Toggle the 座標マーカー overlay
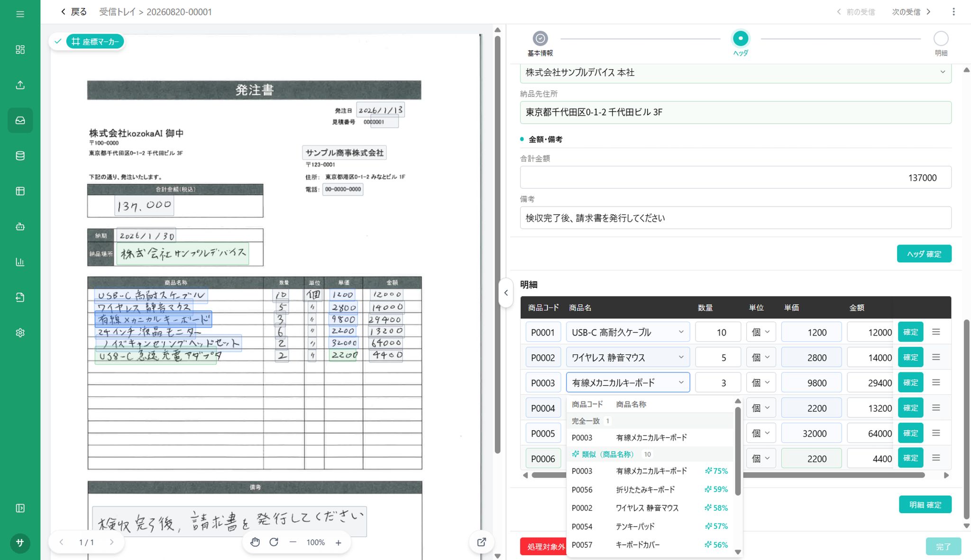The image size is (971, 560). tap(95, 42)
